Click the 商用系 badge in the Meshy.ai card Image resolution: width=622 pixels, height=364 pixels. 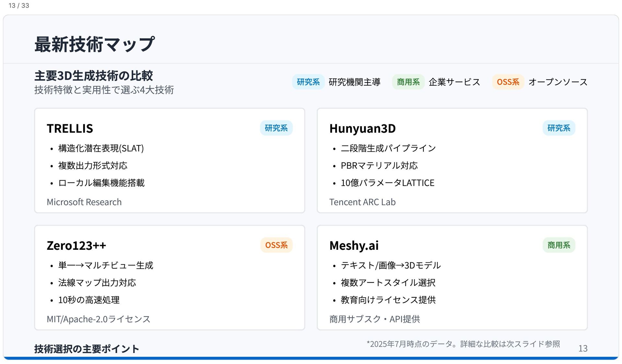(x=559, y=245)
